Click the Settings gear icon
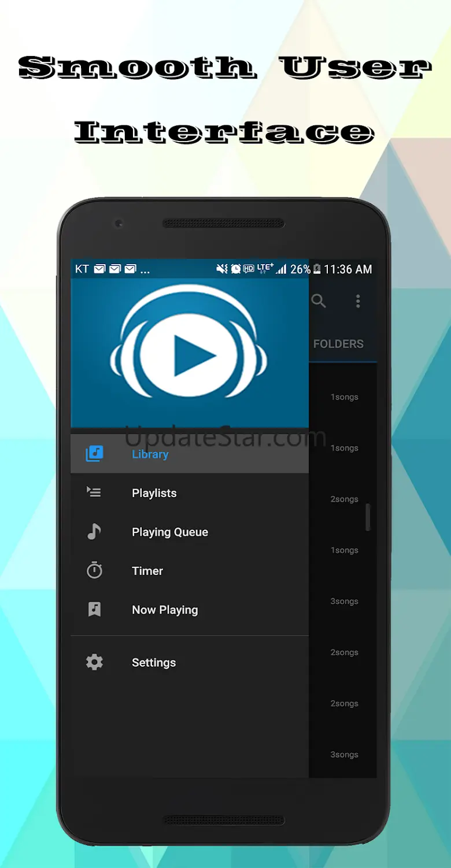The height and width of the screenshot is (868, 451). point(94,662)
